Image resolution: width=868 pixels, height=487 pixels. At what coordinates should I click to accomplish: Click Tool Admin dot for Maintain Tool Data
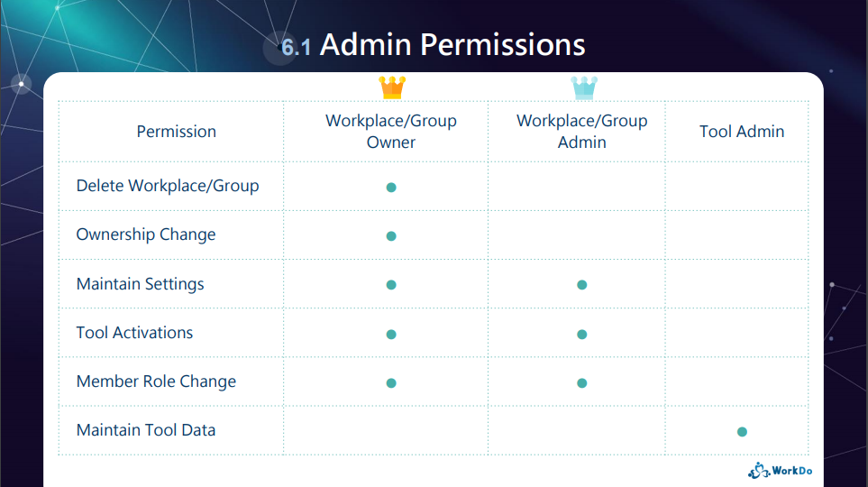tap(742, 432)
